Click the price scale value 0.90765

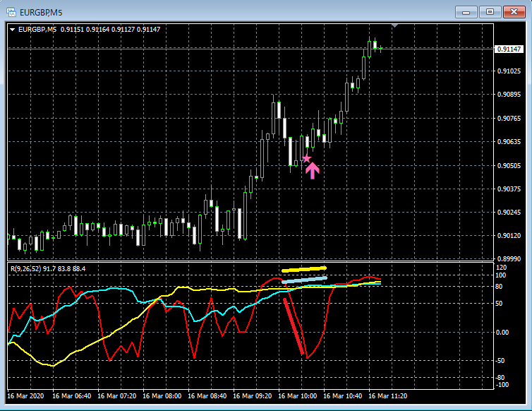click(x=509, y=118)
